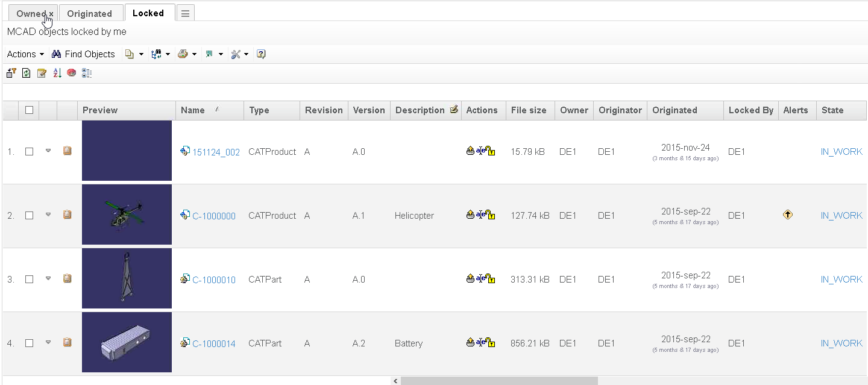The image size is (868, 385).
Task: Click the Battery preview thumbnail
Action: point(127,342)
